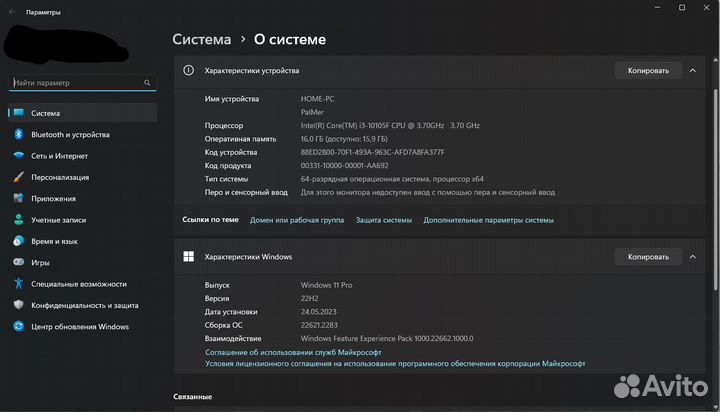Click the Конфиденциальность shield icon
Viewport: 720px width, 412px height.
coord(19,305)
